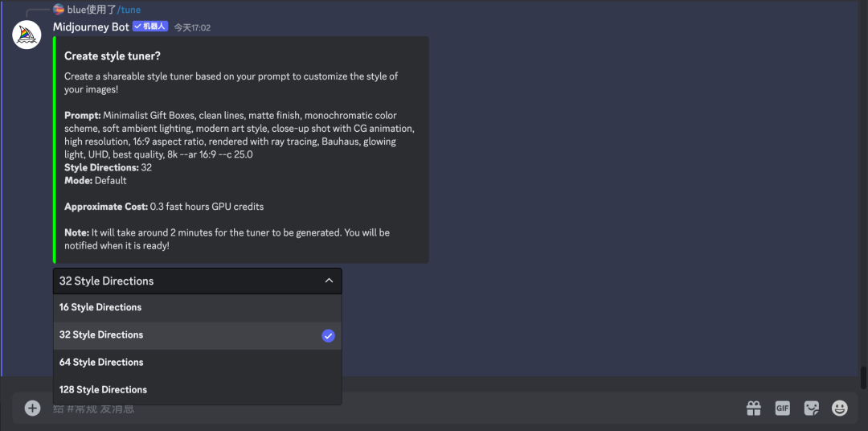Collapse the style directions dropdown chevron
868x431 pixels.
point(329,281)
